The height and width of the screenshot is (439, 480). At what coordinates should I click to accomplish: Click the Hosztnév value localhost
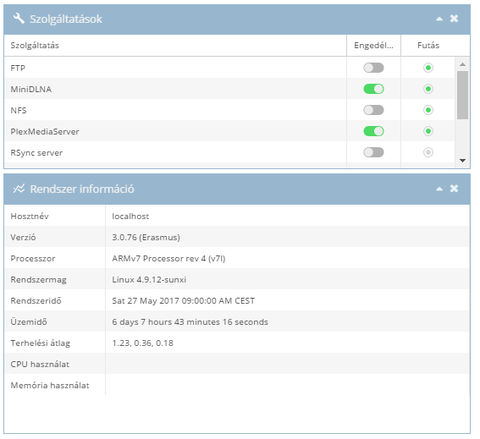coord(130,216)
